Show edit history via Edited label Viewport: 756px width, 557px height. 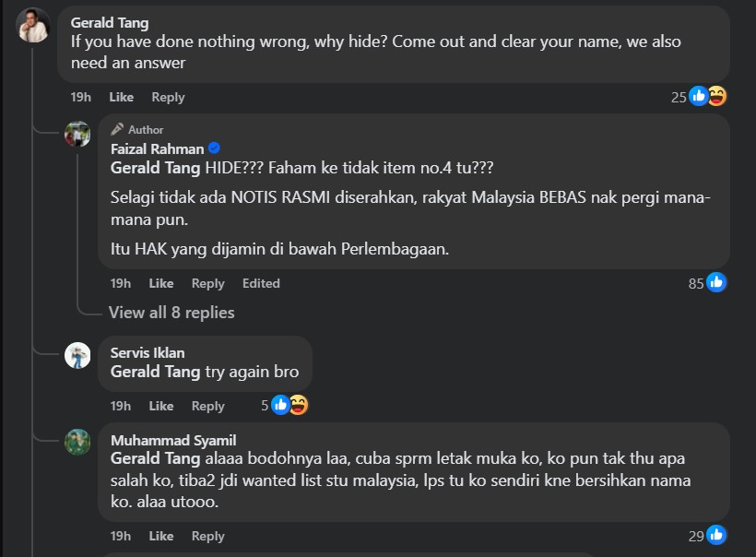[261, 283]
